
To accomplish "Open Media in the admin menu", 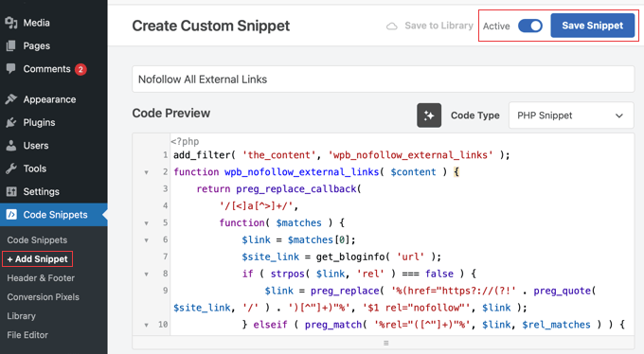I will 37,23.
